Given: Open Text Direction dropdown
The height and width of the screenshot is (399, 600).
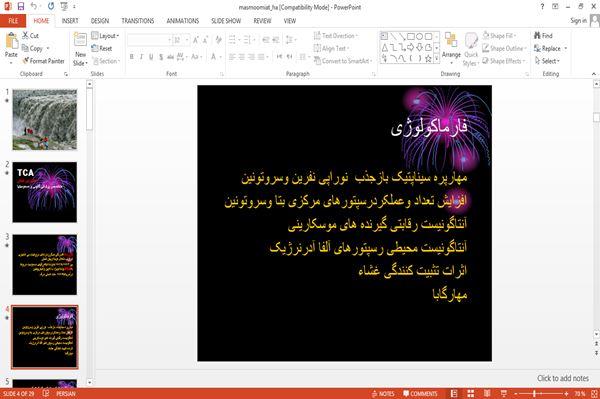Looking at the screenshot, I should (336, 36).
